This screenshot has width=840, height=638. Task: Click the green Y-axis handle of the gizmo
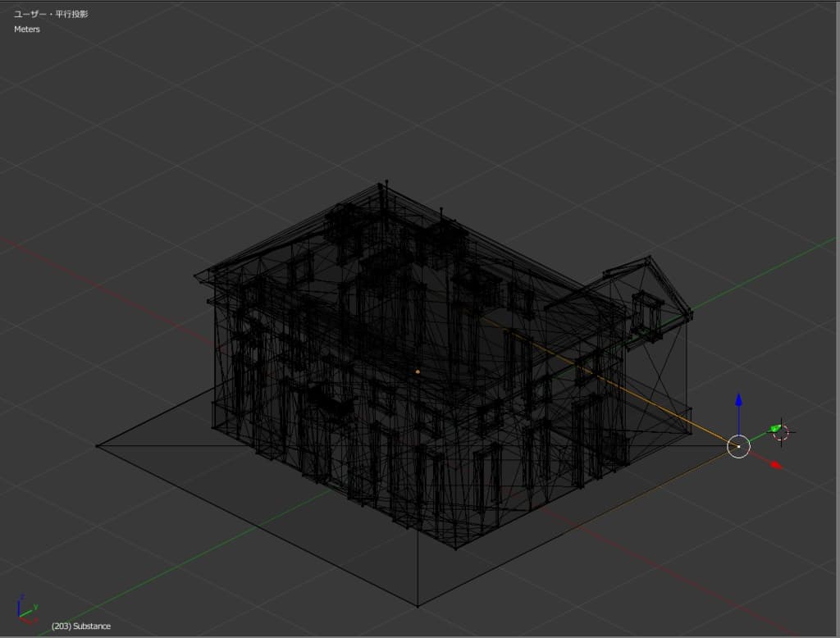coord(774,428)
